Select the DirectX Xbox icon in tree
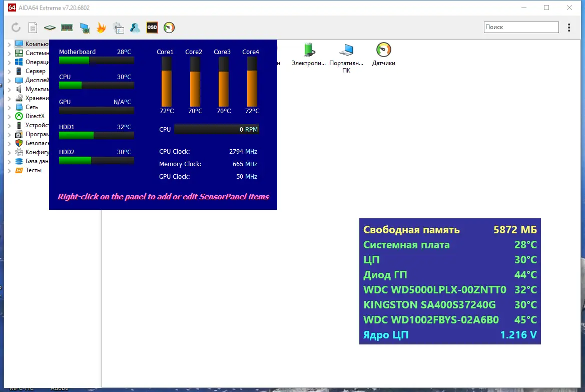The image size is (585, 392). pos(19,116)
